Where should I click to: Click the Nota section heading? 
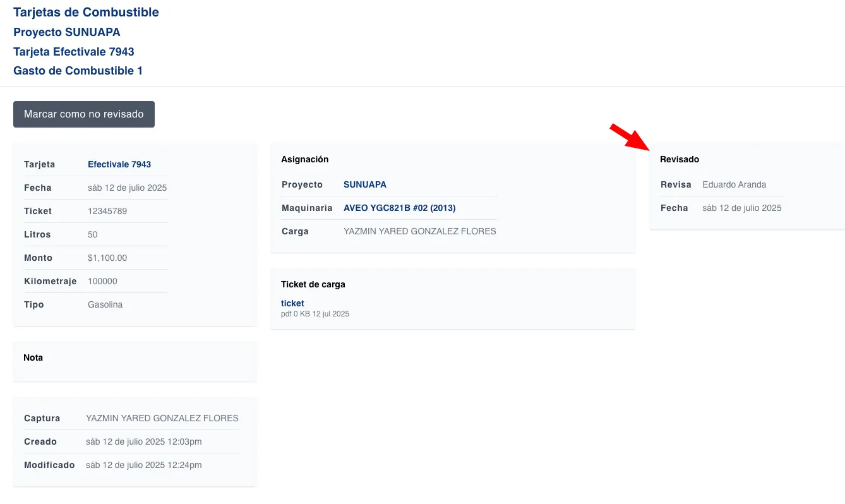(x=33, y=357)
